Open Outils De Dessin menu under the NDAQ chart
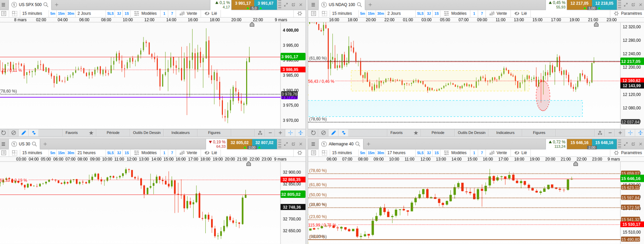This screenshot has width=644, height=244. 472,133
